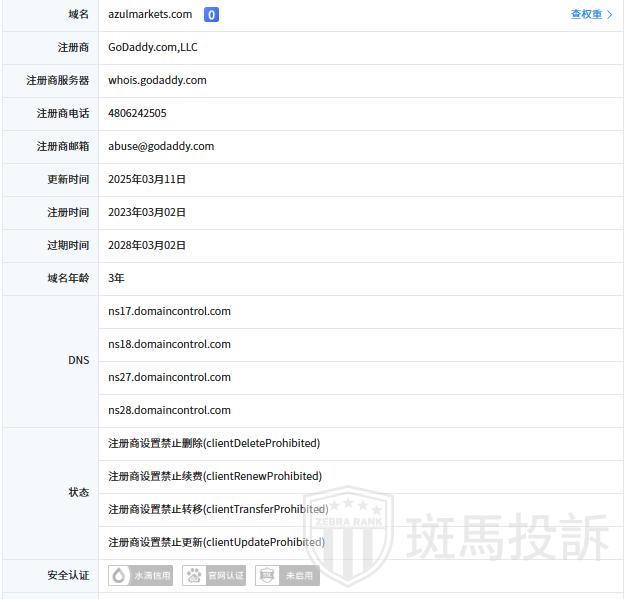Viewport: 628px width, 599px height.
Task: Click the expiry date 2028年03月02日
Action: (x=147, y=245)
